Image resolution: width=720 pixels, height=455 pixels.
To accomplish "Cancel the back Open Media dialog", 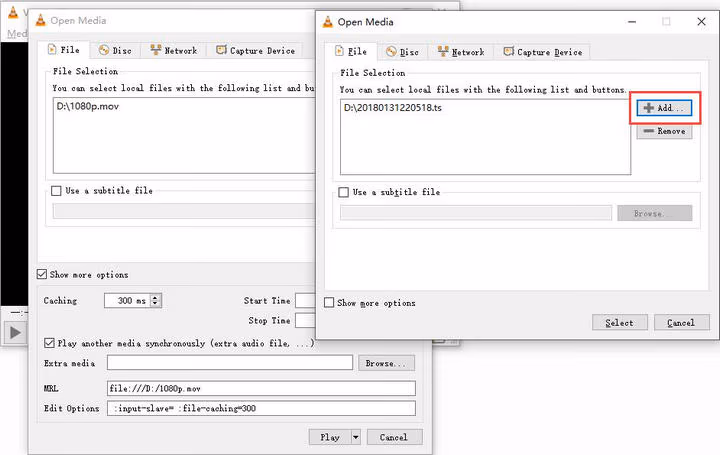I will point(394,437).
